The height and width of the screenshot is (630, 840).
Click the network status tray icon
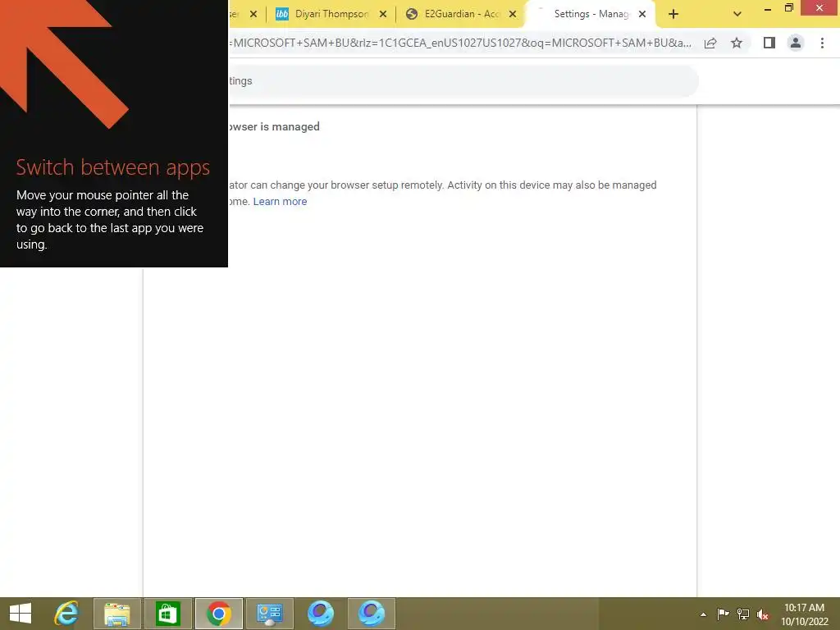tap(743, 614)
